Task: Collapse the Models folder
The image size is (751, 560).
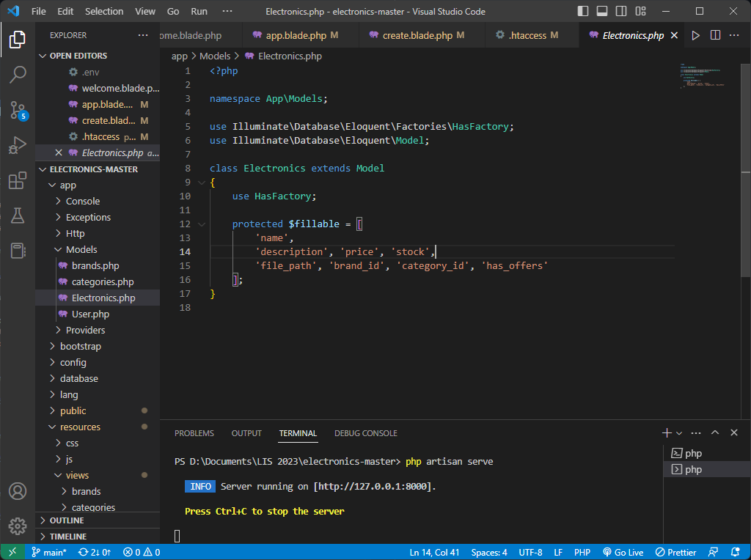Action: tap(81, 249)
